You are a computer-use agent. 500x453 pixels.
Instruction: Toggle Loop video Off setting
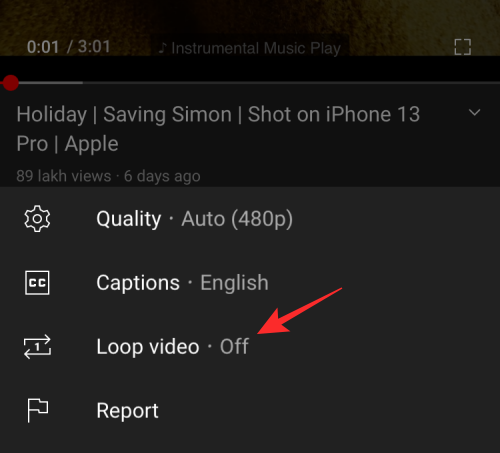click(250, 347)
